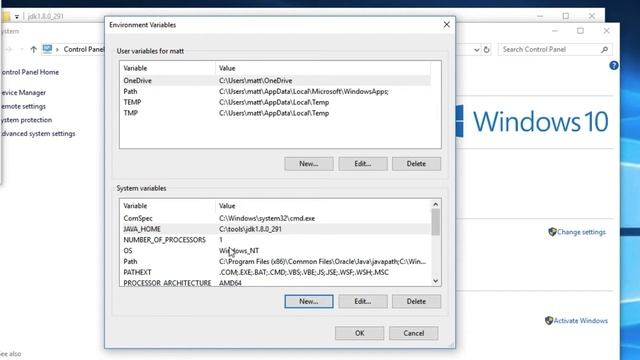640x360 pixels.
Task: Click the system variables scrollbar up arrow
Action: (x=436, y=204)
